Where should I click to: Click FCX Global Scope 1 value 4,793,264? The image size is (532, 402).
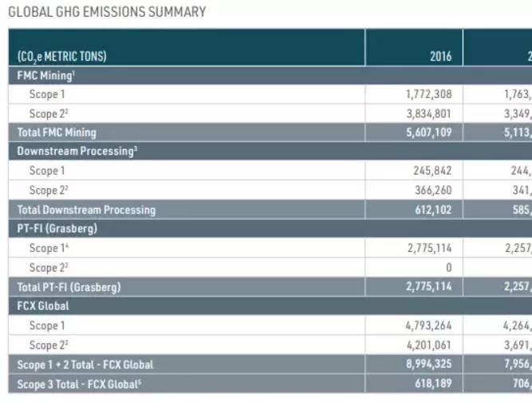pos(428,325)
